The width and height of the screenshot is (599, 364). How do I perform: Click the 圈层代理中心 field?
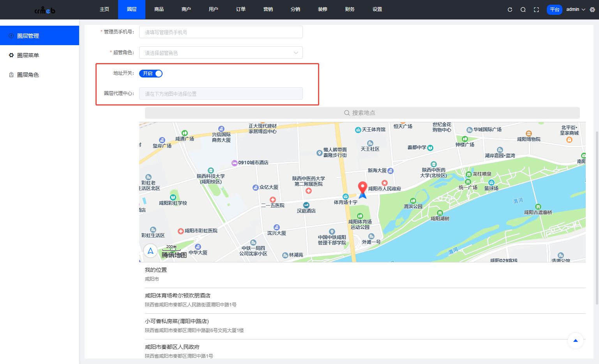click(x=221, y=93)
